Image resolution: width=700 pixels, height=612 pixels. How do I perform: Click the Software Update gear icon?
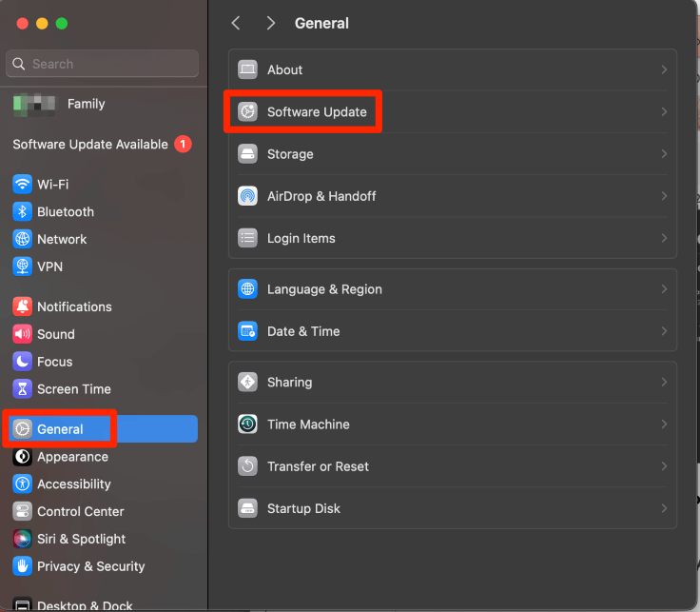[x=247, y=111]
